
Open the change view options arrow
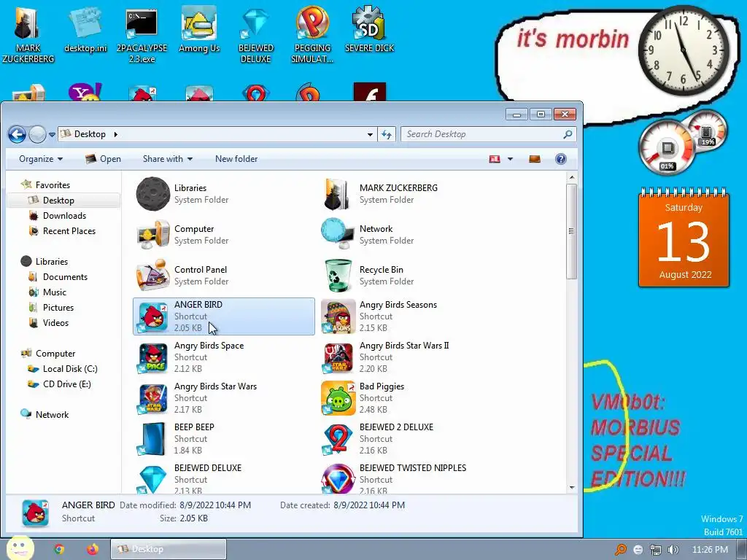click(x=510, y=159)
